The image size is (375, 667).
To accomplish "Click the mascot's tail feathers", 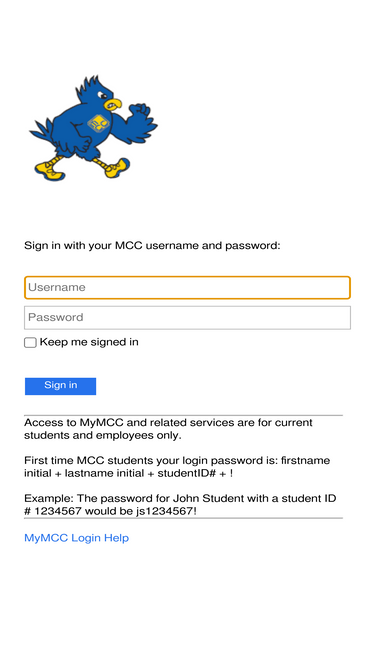I will (42, 131).
